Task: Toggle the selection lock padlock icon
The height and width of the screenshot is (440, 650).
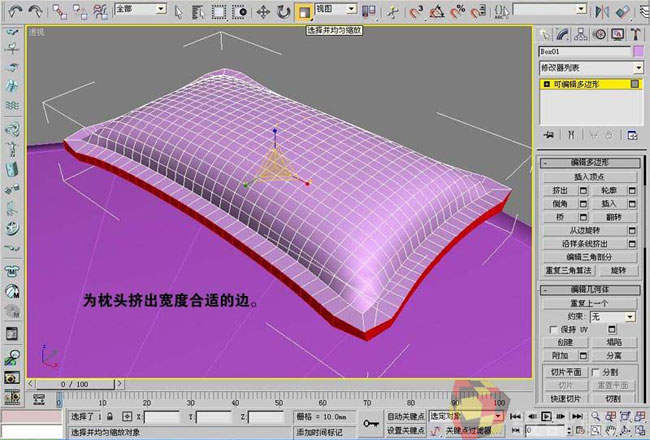Action: [x=109, y=416]
